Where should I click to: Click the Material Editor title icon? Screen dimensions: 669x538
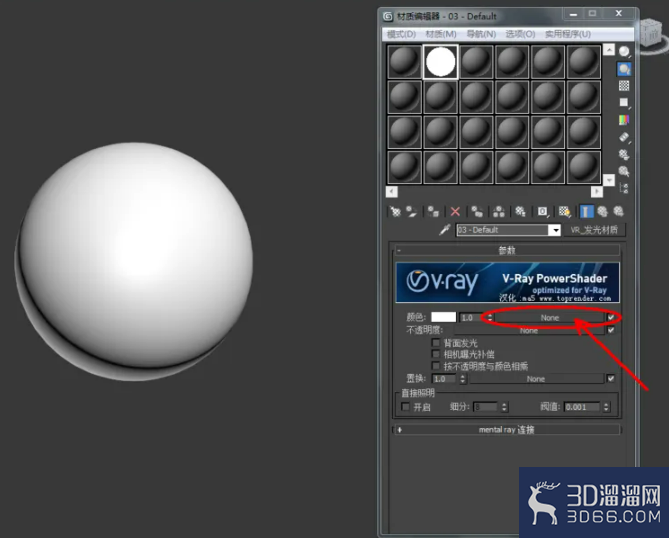388,16
